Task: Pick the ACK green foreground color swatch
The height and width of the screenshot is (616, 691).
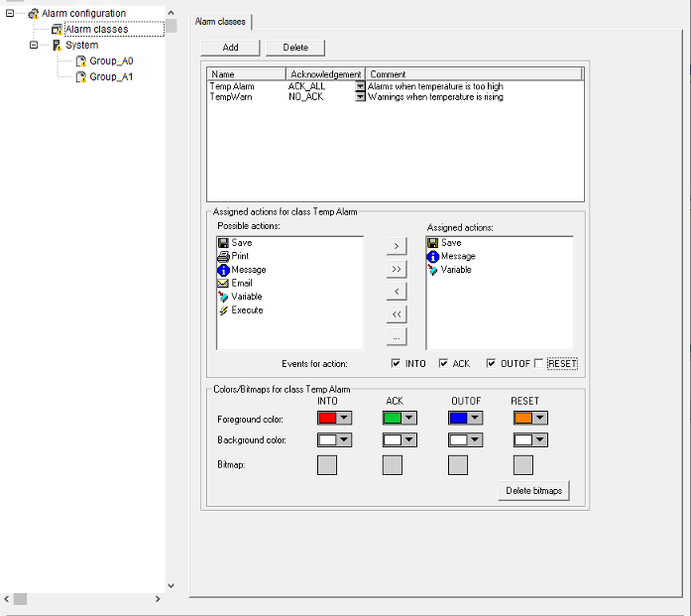Action: pos(391,419)
